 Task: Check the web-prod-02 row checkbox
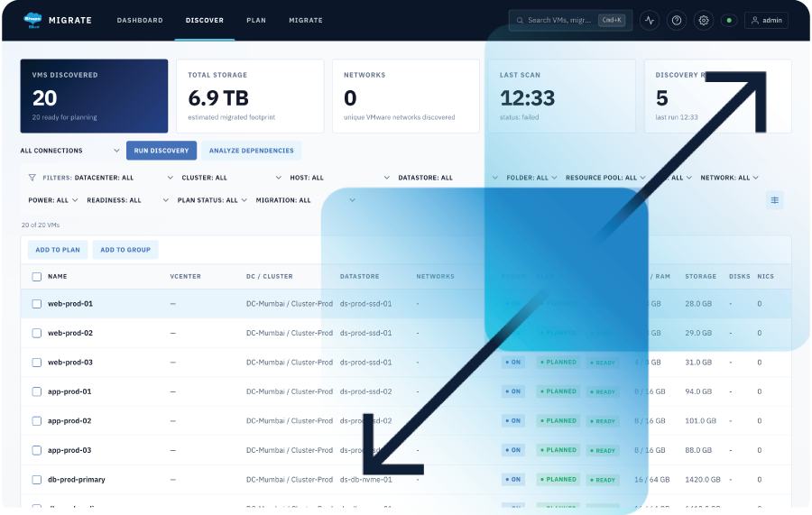[x=37, y=333]
